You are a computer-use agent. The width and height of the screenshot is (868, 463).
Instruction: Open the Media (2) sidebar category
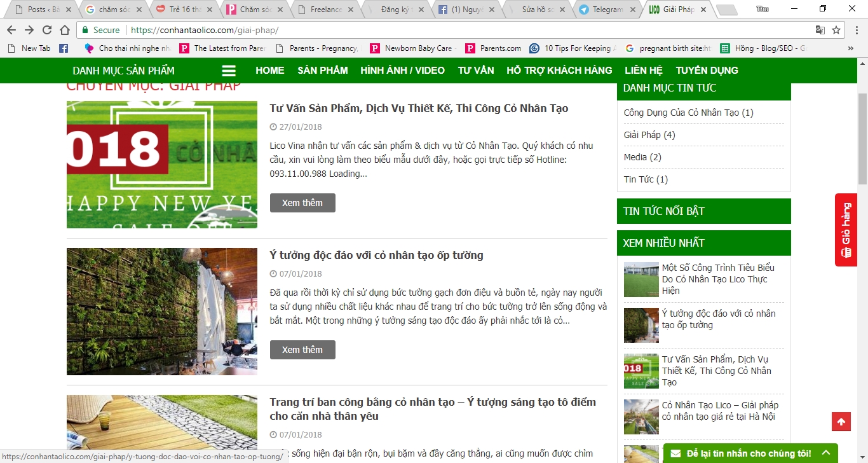tap(642, 157)
